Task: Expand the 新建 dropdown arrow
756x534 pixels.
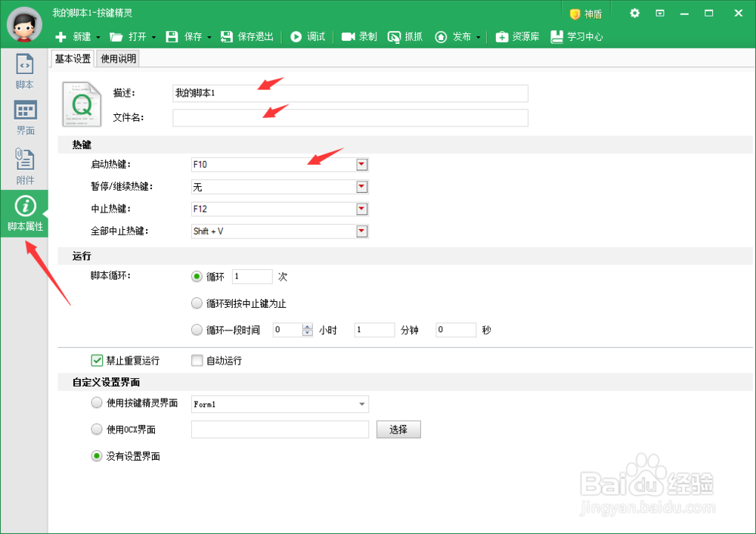Action: pyautogui.click(x=98, y=37)
